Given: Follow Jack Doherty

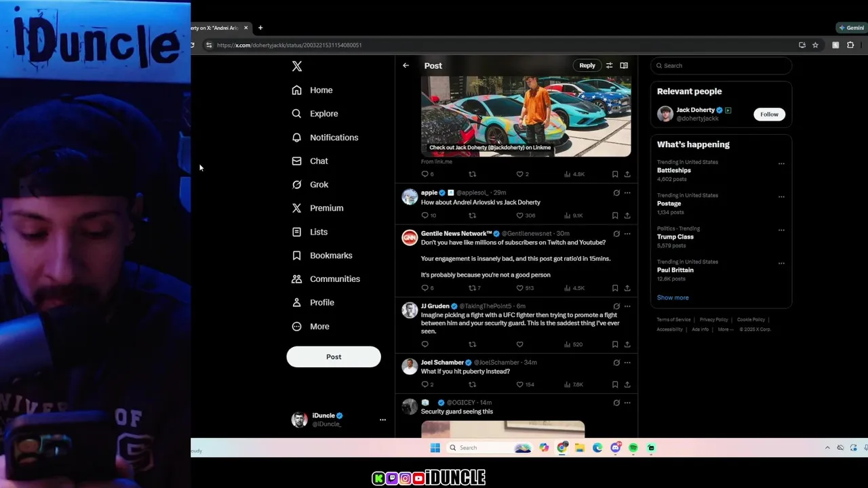Looking at the screenshot, I should (769, 115).
